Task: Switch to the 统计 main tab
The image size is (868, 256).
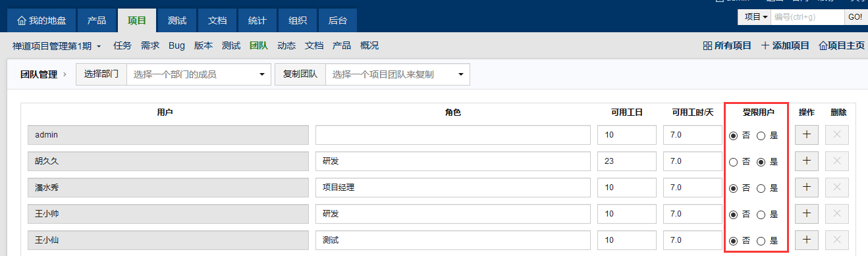Action: (257, 20)
